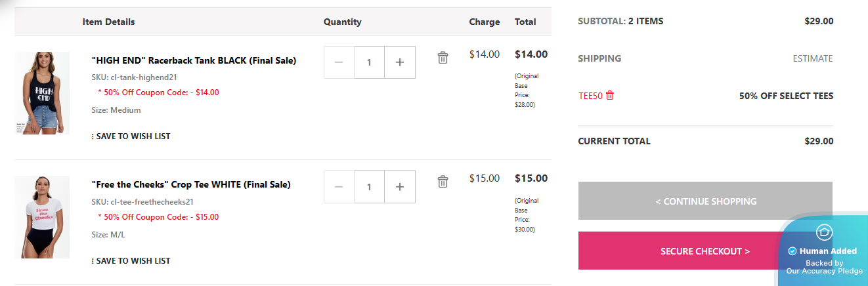Open the HIGH END Racerback Tank product title
This screenshot has width=868, height=286.
tap(194, 60)
